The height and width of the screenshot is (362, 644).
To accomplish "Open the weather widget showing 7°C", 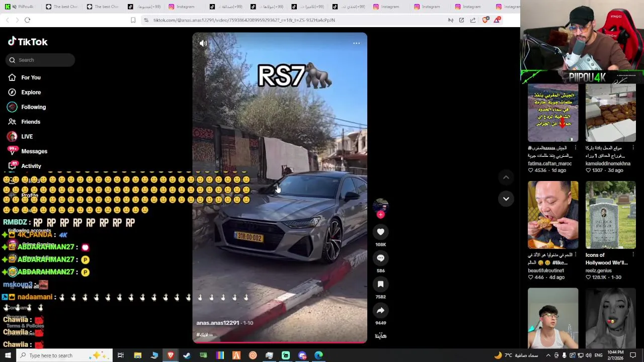I will 516,355.
